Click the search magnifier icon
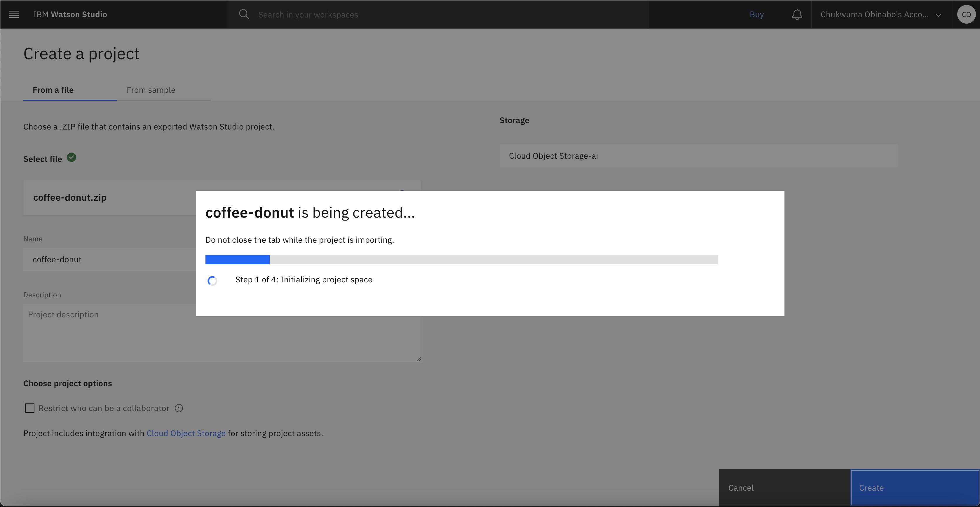Viewport: 980px width, 507px height. tap(244, 15)
